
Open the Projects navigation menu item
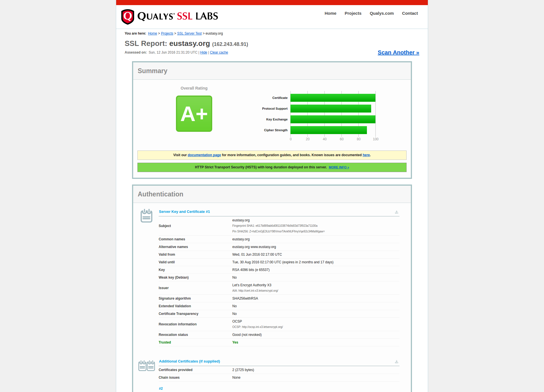pos(353,13)
